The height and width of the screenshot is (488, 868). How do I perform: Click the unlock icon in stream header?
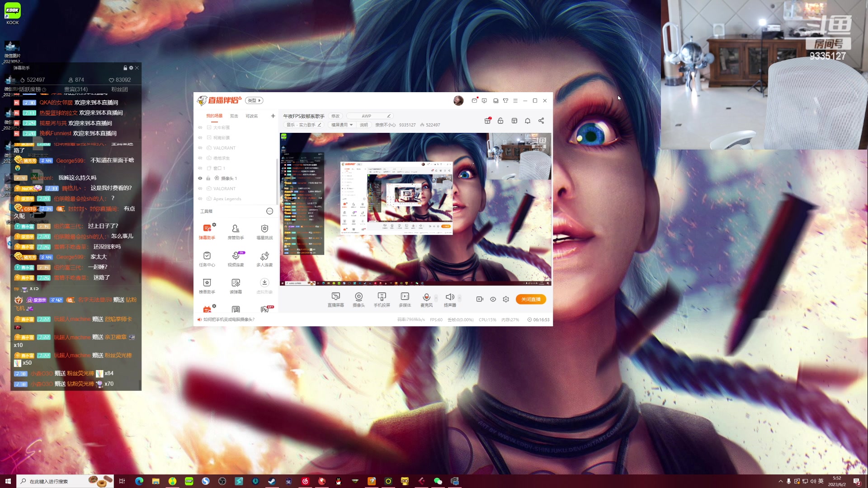point(500,121)
